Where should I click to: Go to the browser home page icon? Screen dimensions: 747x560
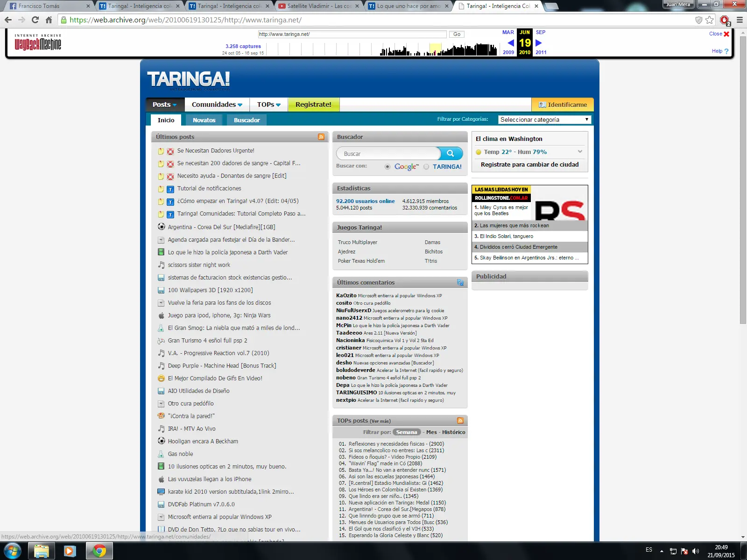point(49,20)
